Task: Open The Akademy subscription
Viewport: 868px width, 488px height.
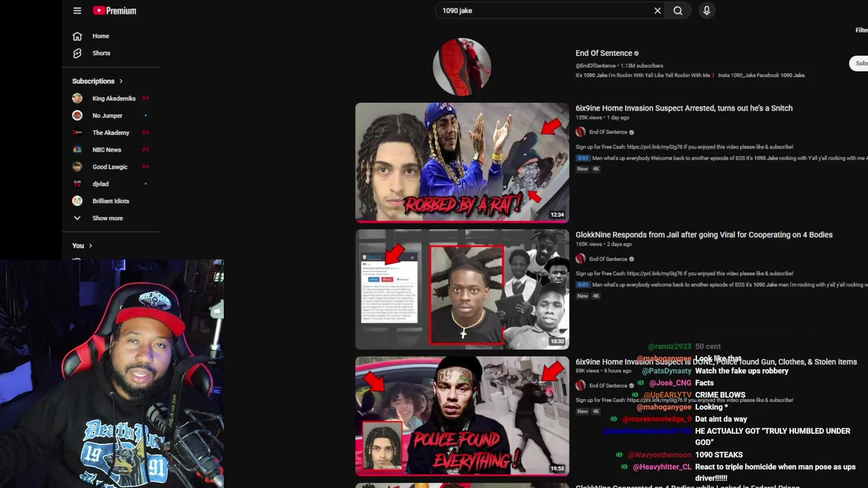Action: (x=111, y=133)
